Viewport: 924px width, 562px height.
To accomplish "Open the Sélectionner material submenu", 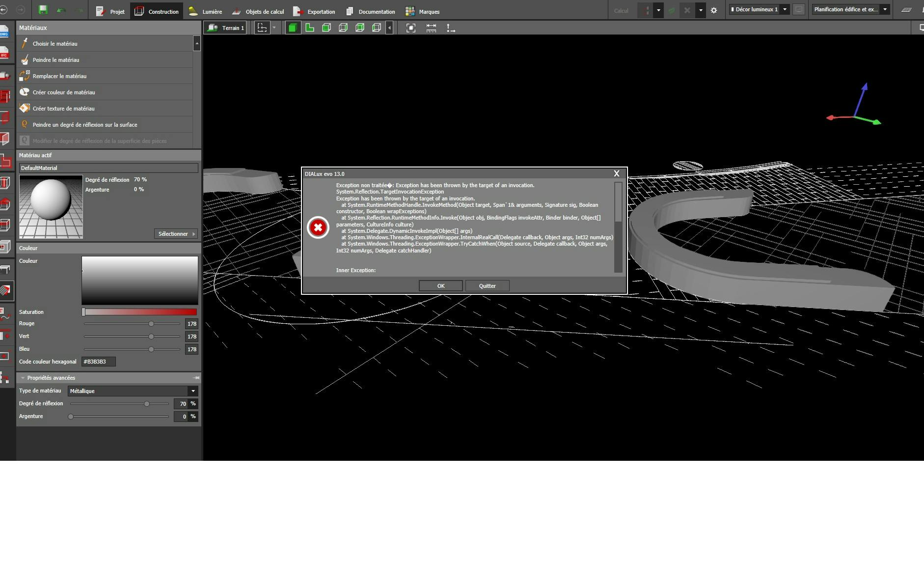I will (x=176, y=234).
